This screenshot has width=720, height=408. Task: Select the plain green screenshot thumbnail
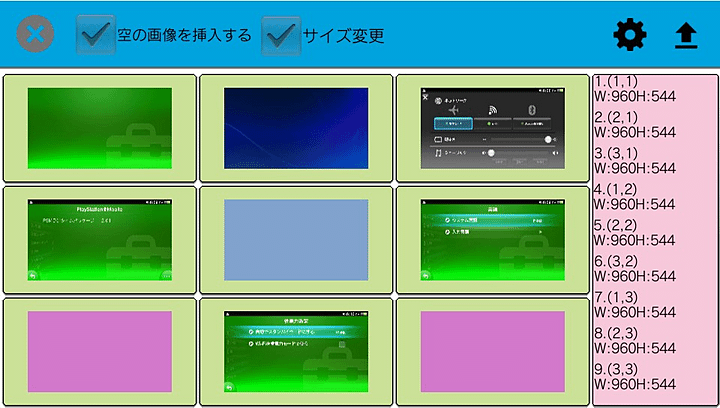click(x=100, y=128)
